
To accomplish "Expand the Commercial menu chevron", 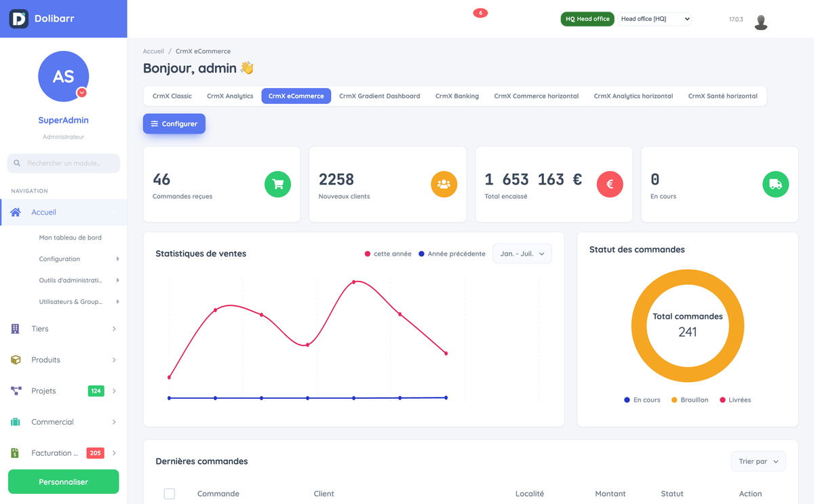I will (x=114, y=422).
